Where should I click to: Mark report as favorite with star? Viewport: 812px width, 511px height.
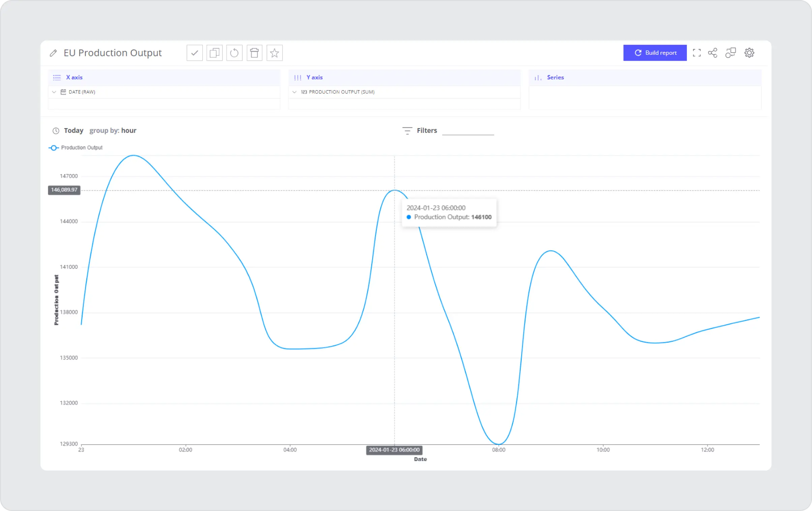274,53
